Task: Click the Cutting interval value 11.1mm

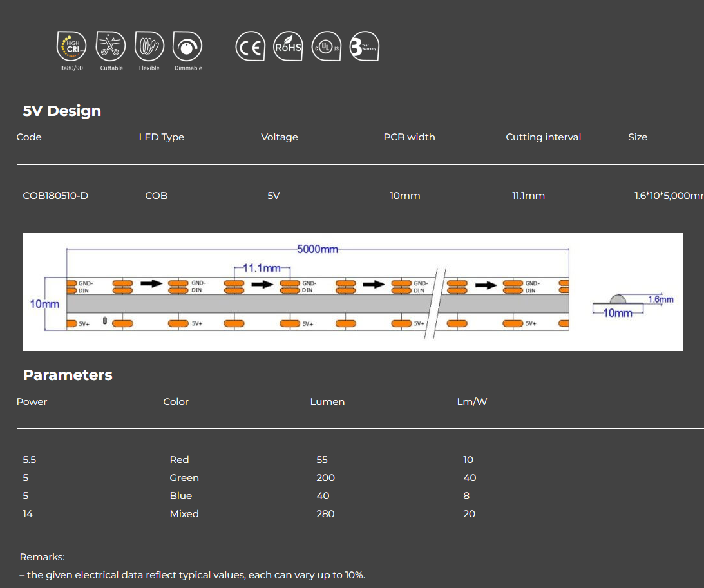Action: [x=528, y=195]
